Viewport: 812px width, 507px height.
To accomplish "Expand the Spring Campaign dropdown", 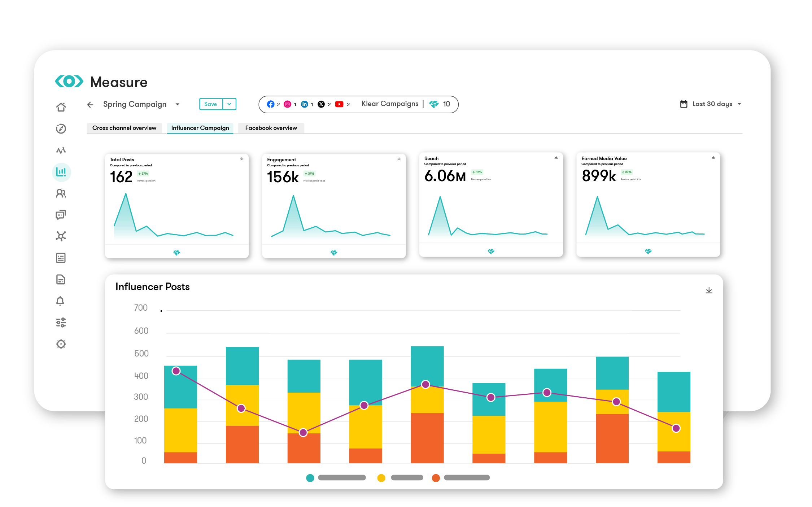I will (x=178, y=104).
